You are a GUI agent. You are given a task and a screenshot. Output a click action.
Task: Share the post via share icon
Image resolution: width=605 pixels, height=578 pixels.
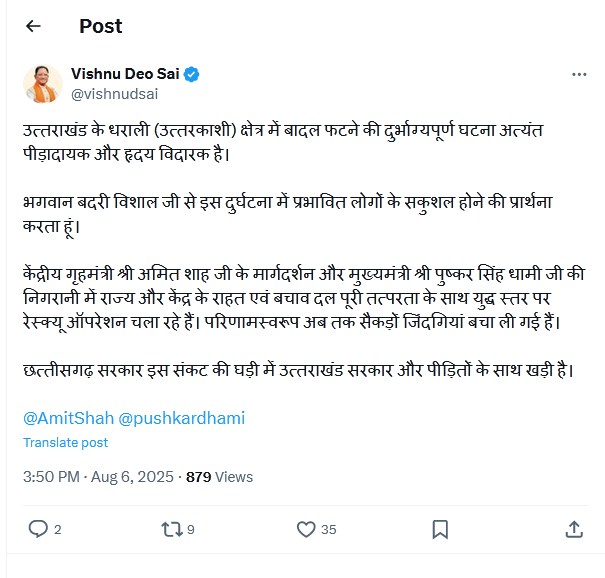coord(574,528)
